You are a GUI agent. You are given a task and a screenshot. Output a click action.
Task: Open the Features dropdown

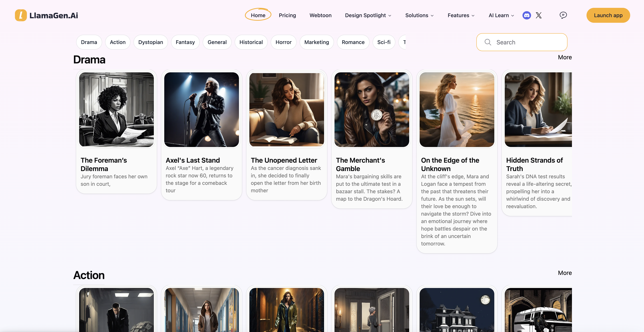coord(461,15)
